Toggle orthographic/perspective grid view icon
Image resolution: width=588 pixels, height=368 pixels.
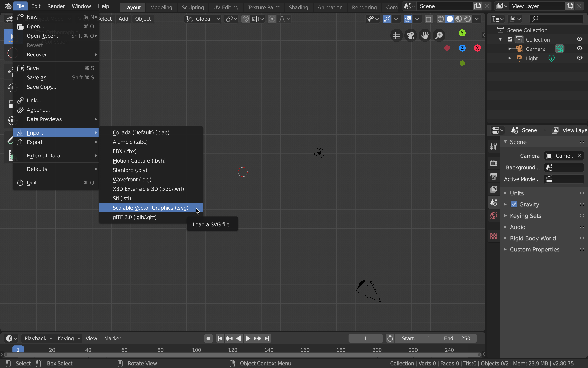(x=396, y=35)
